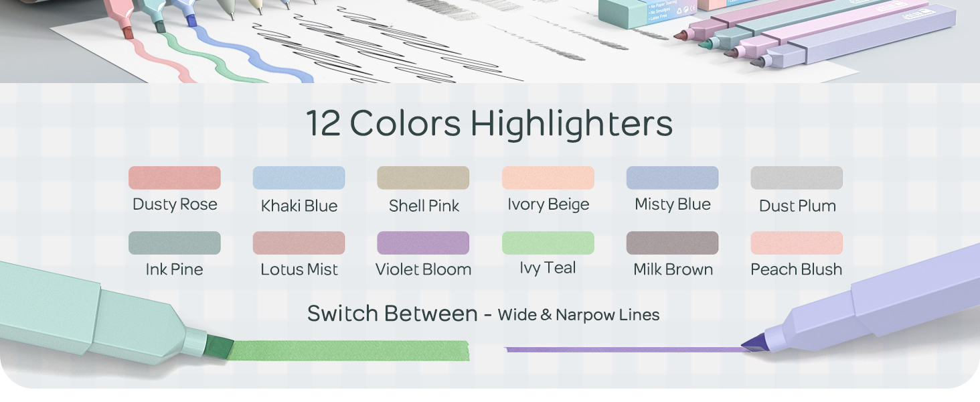Image resolution: width=980 pixels, height=402 pixels.
Task: Click the wide green highlighter stroke
Action: [x=348, y=350]
